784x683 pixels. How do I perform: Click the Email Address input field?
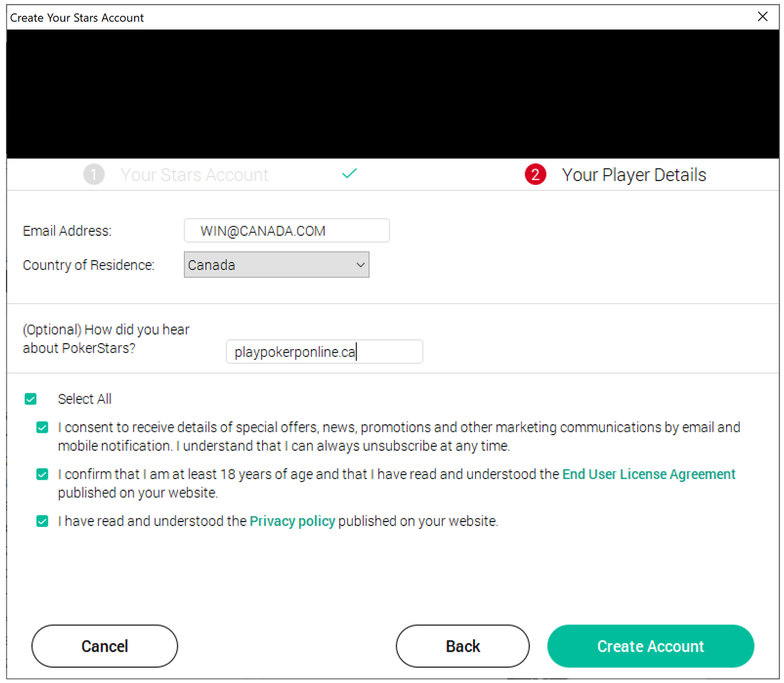(287, 231)
